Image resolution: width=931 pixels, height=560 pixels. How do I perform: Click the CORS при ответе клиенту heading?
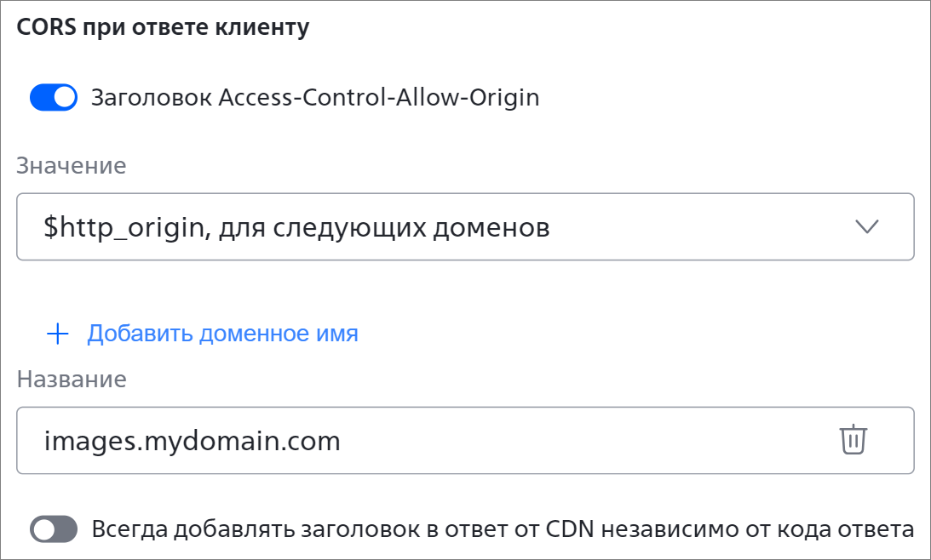[x=163, y=28]
